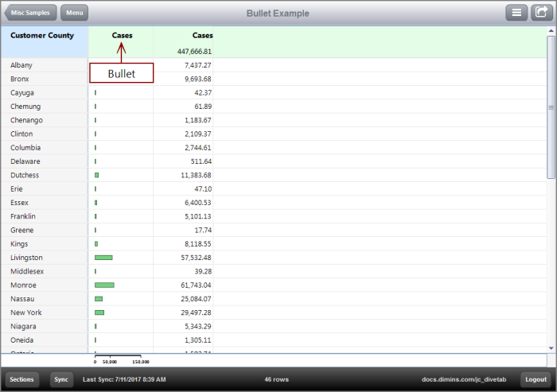Select the Cases bullet column header
The width and height of the screenshot is (557, 392).
click(121, 42)
